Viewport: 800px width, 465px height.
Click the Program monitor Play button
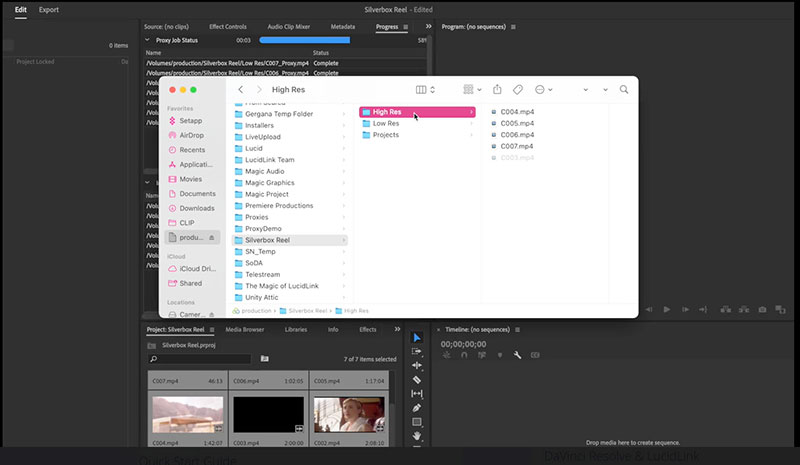point(666,309)
